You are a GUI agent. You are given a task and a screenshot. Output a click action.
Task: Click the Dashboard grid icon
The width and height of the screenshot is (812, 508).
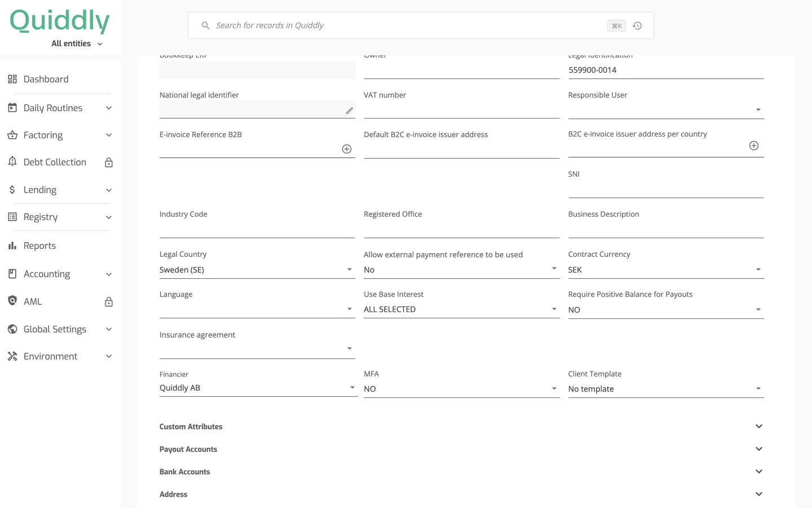click(x=12, y=79)
